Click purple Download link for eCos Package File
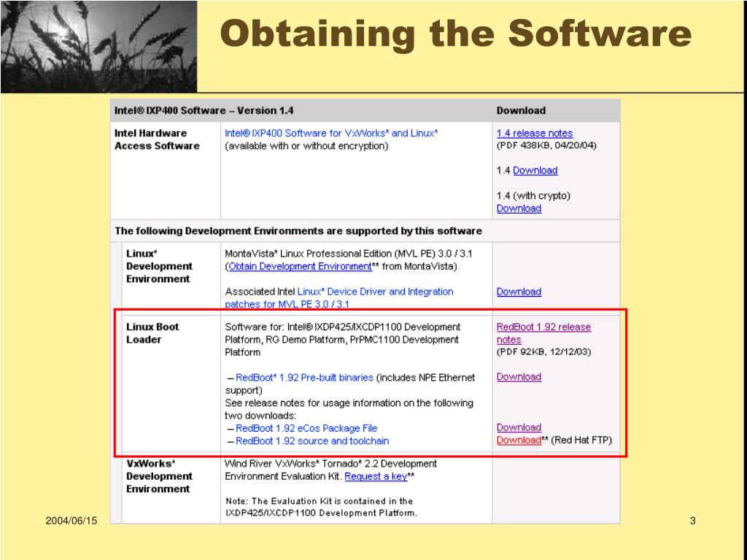Screen dimensions: 747x560 519,427
